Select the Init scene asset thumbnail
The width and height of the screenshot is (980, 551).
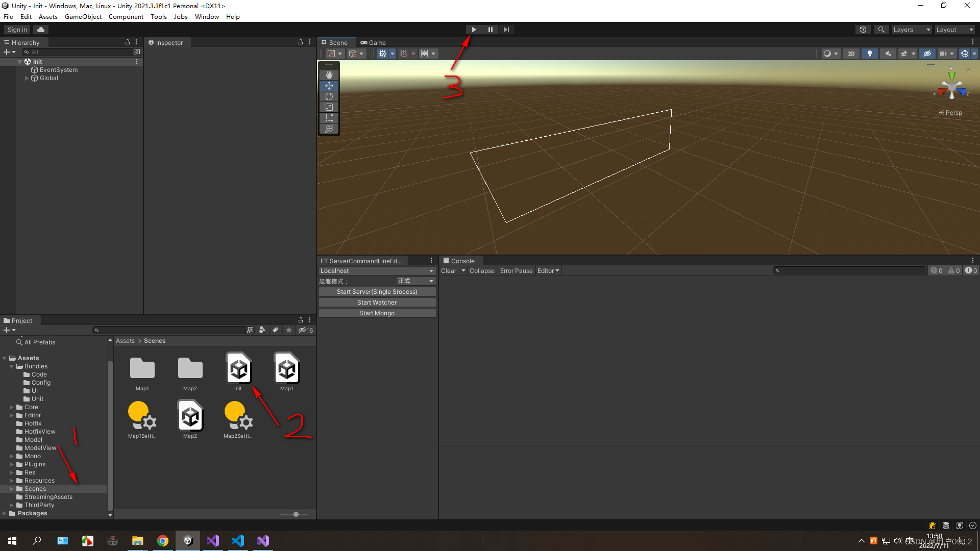point(238,368)
